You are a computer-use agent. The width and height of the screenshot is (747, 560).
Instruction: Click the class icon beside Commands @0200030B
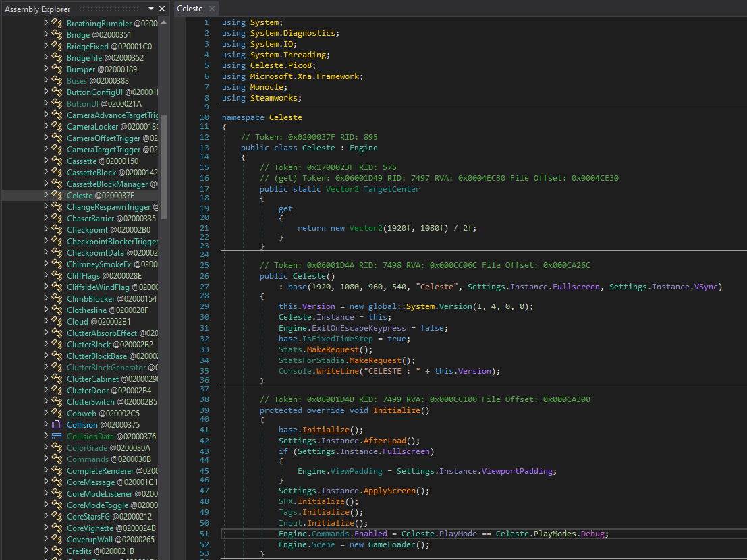click(57, 459)
